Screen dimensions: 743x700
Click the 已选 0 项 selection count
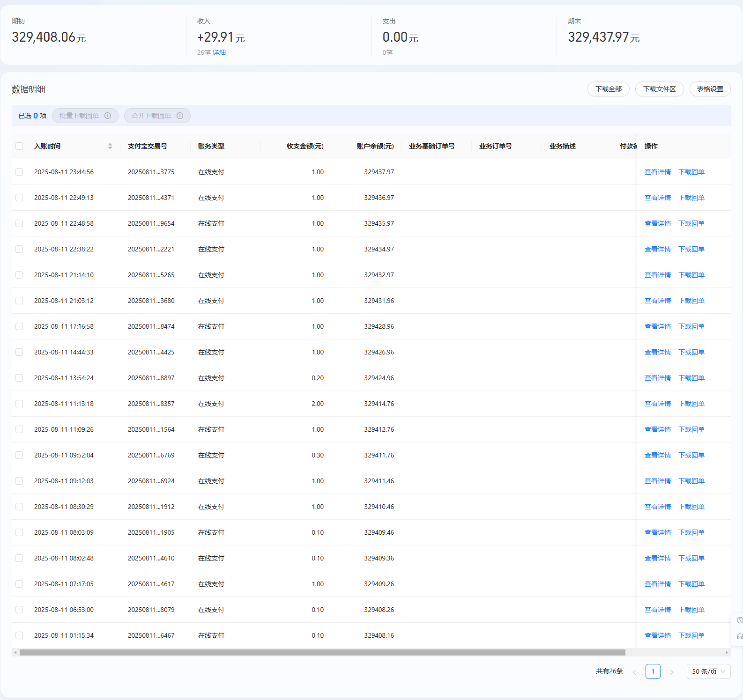pos(32,116)
